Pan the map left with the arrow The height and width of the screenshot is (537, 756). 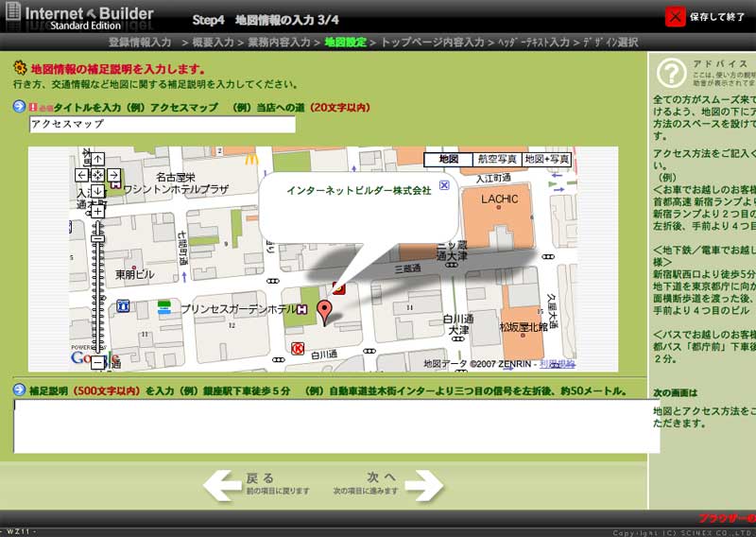pyautogui.click(x=81, y=175)
